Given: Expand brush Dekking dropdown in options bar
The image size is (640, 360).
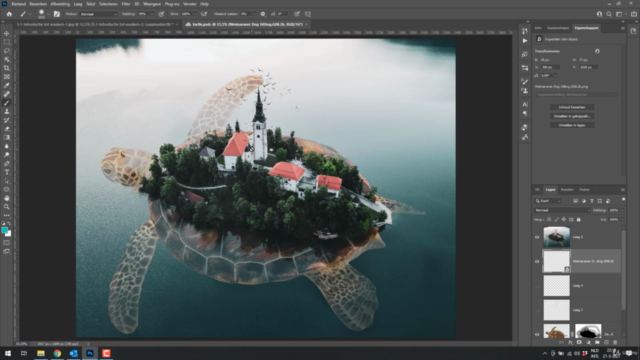Looking at the screenshot, I should tap(152, 14).
